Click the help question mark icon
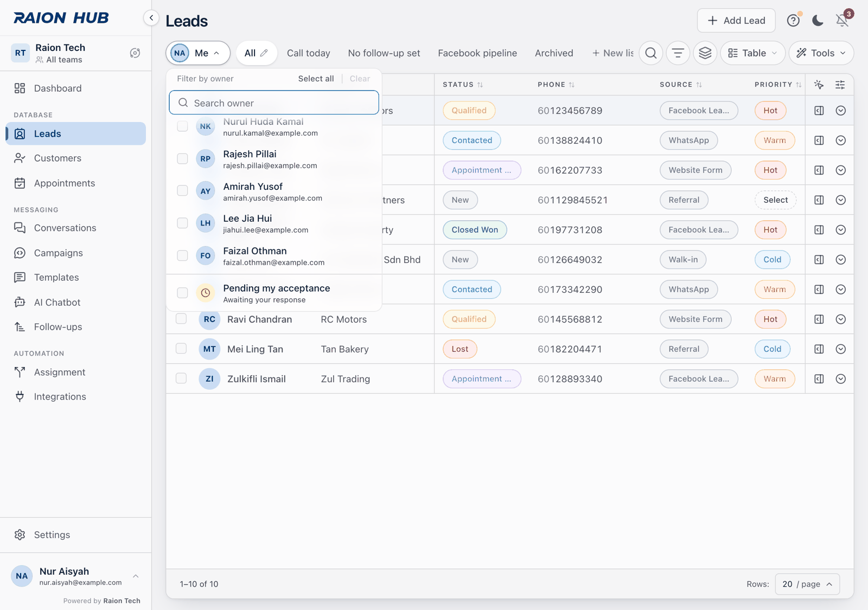 click(x=793, y=21)
